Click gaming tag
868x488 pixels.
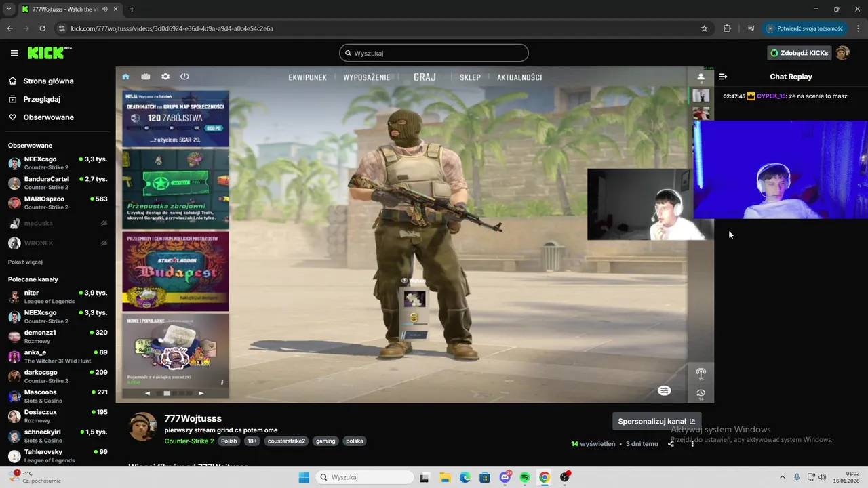coord(325,441)
